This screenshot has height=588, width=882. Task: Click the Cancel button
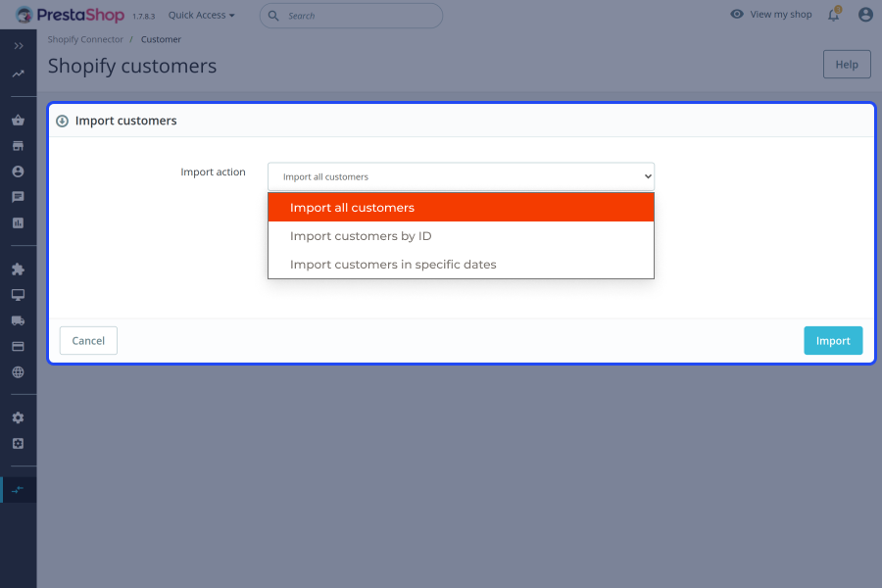(x=88, y=341)
